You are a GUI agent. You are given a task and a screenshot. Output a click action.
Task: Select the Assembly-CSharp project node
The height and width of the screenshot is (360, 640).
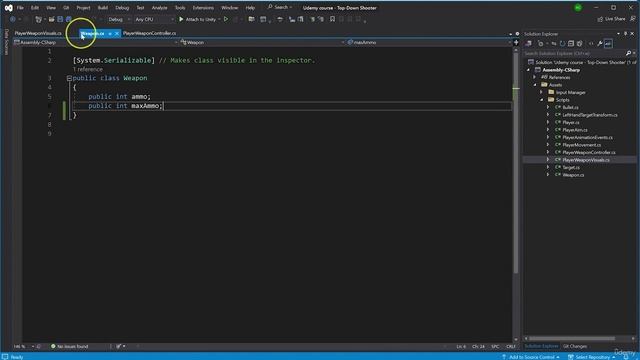pos(561,70)
